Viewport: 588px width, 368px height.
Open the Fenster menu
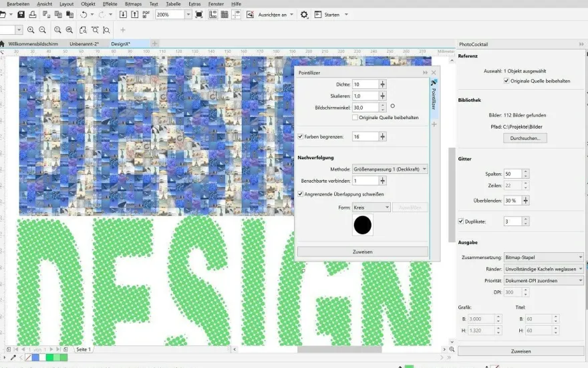(x=216, y=4)
